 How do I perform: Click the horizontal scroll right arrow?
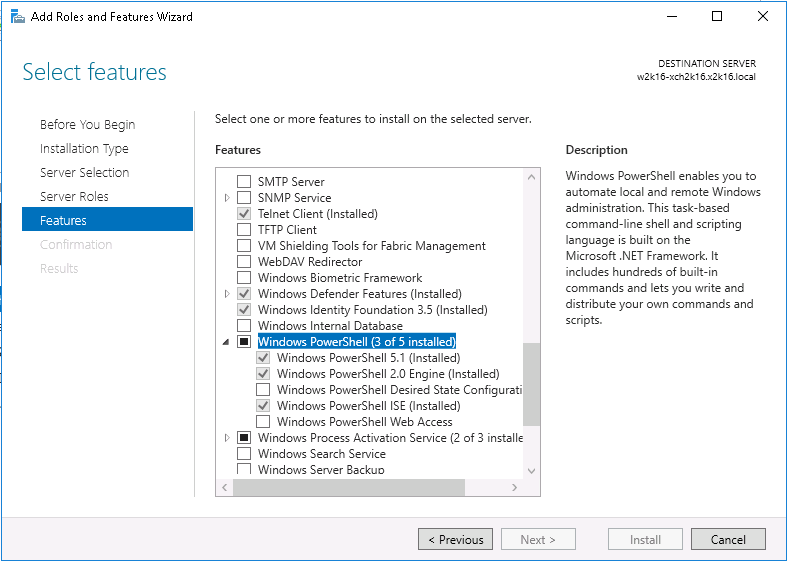click(514, 487)
